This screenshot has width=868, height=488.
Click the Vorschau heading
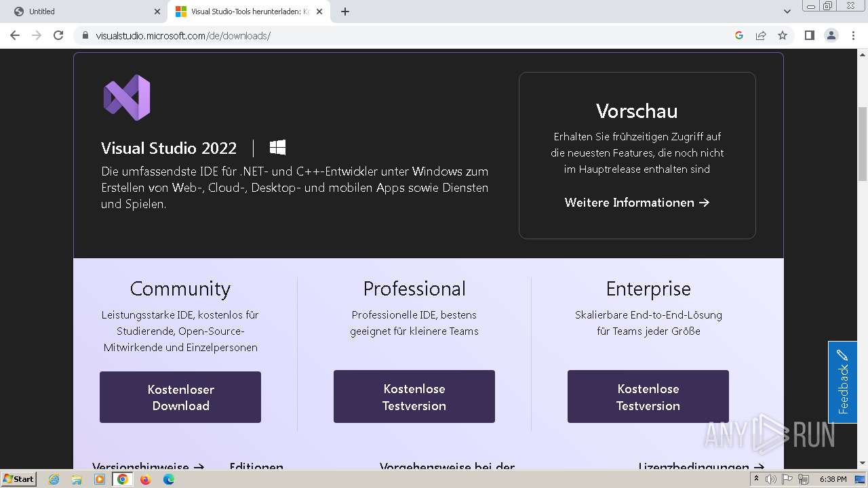[637, 110]
